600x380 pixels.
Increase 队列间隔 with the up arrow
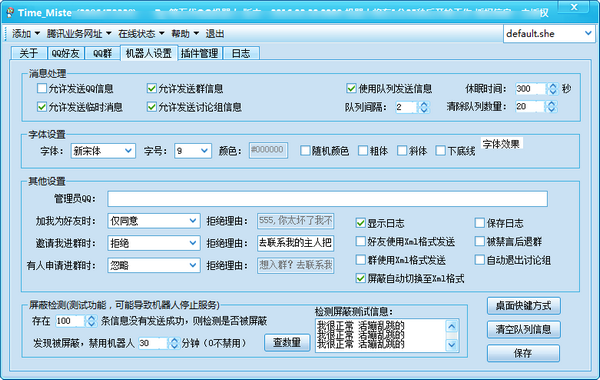coord(424,104)
